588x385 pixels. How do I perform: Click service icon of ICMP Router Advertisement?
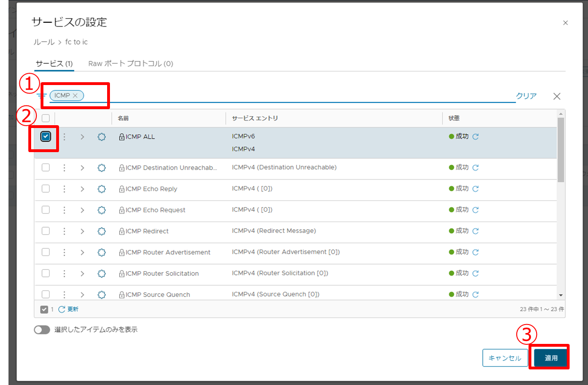pyautogui.click(x=101, y=252)
